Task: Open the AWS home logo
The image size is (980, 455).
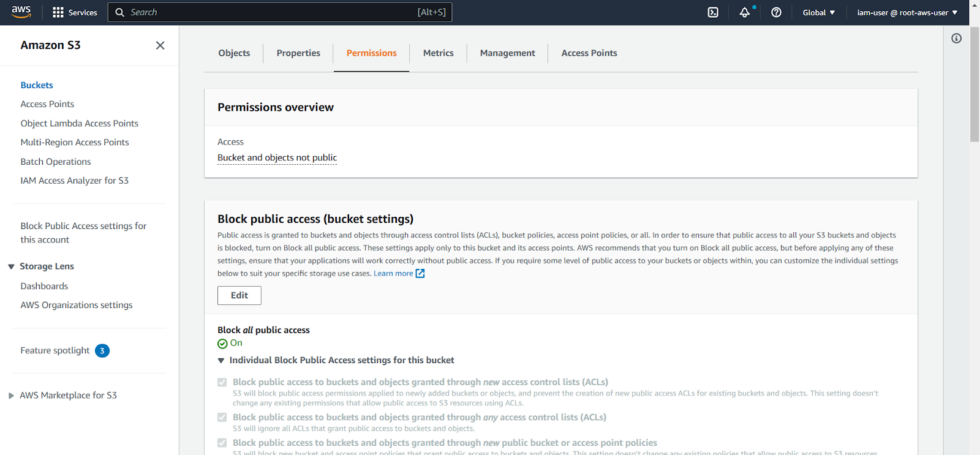Action: tap(21, 12)
